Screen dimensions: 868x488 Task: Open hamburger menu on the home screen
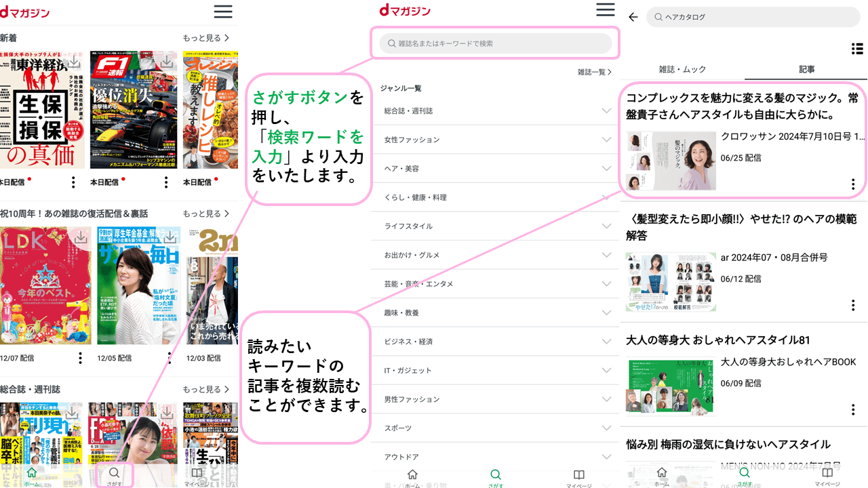223,12
